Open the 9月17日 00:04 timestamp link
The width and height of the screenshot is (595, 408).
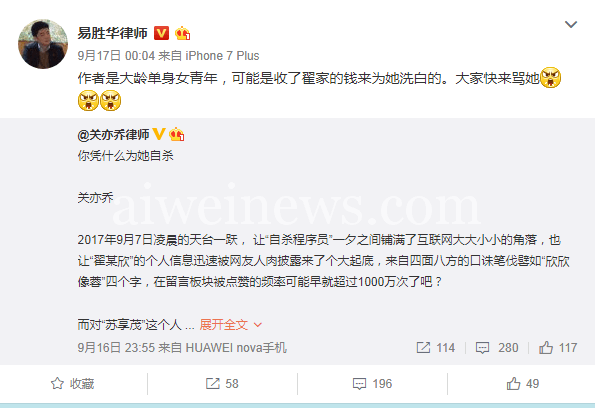[116, 56]
